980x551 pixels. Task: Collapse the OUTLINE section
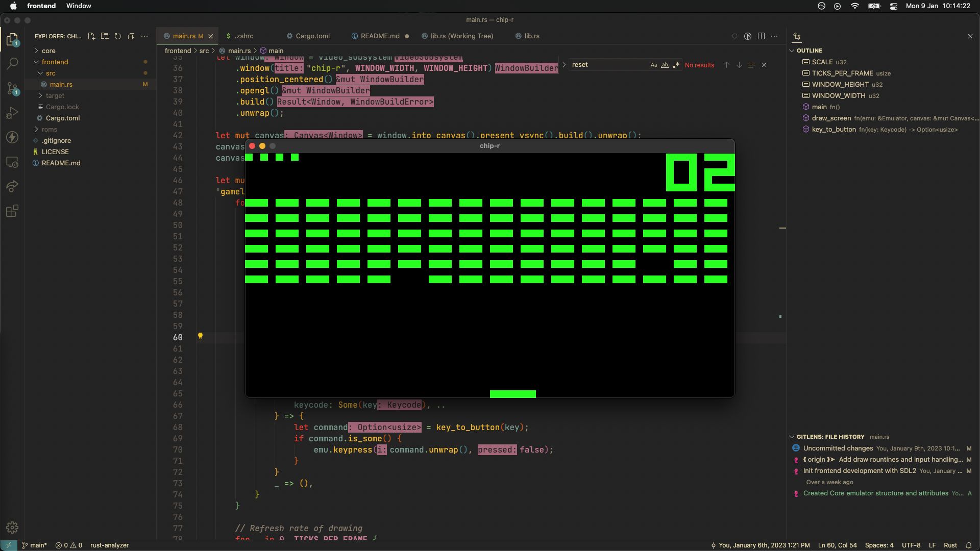click(809, 51)
